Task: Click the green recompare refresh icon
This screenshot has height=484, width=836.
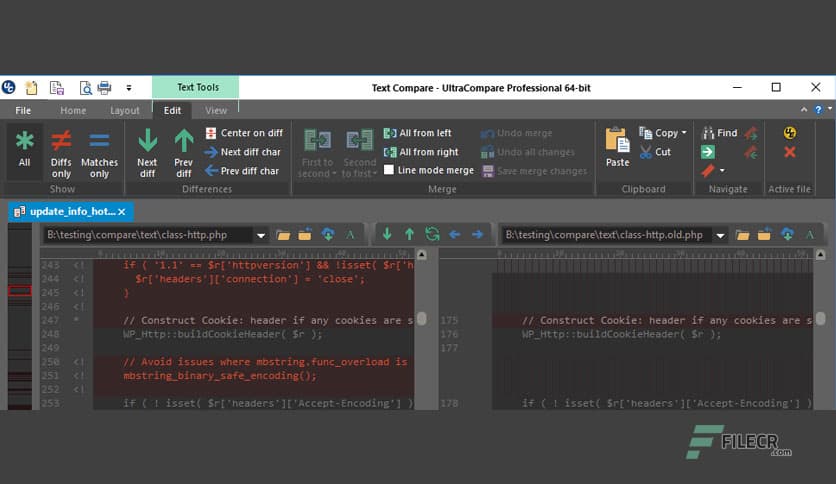Action: click(x=432, y=234)
